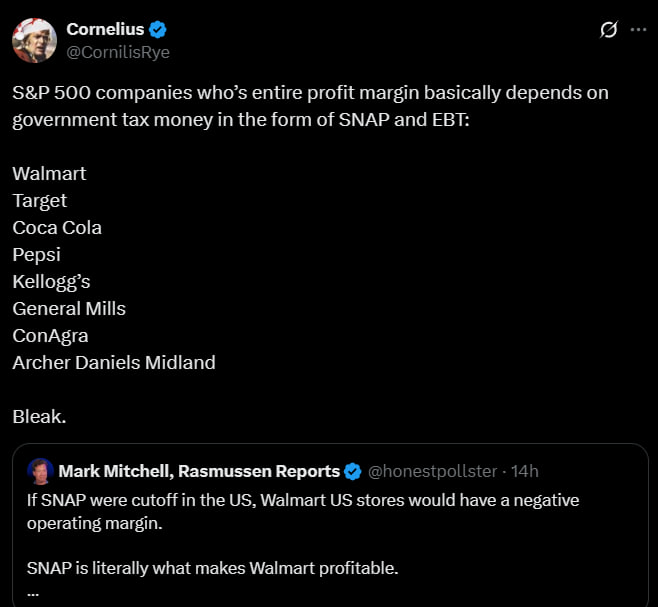Click the 14h timestamp on quoted post
This screenshot has height=607, width=658.
tap(525, 471)
